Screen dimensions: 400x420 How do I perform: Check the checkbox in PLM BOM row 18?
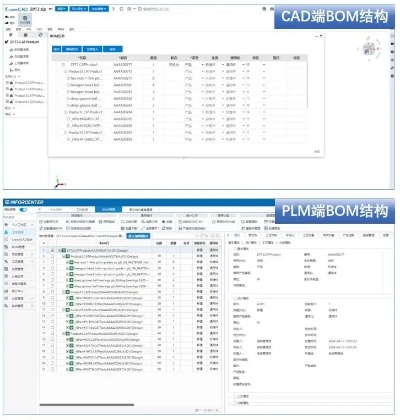[x=52, y=351]
